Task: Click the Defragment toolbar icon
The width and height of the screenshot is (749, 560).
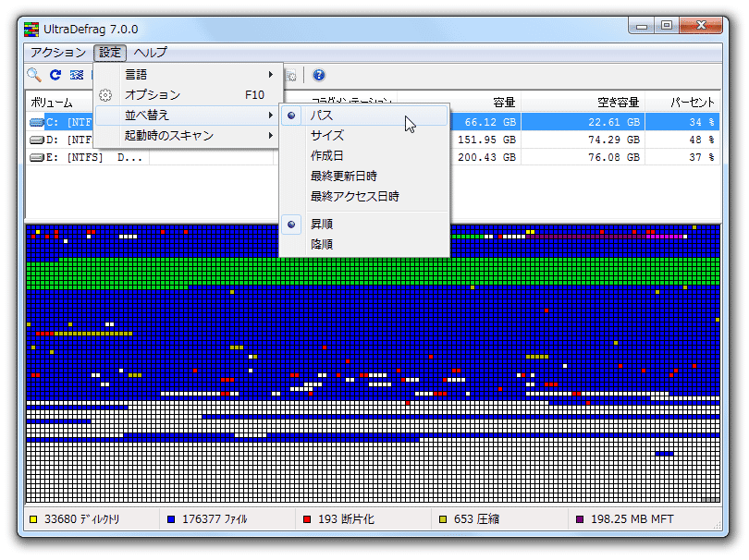Action: pyautogui.click(x=77, y=75)
